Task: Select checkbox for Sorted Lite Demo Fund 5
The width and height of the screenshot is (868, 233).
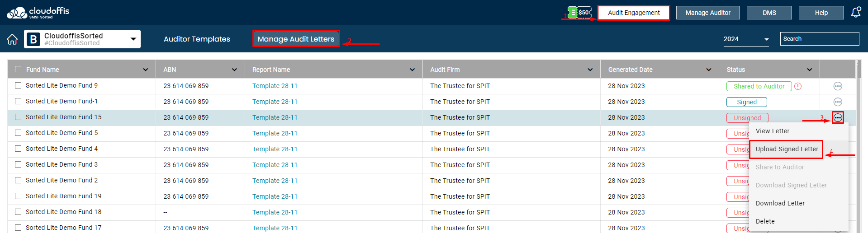Action: (18, 133)
